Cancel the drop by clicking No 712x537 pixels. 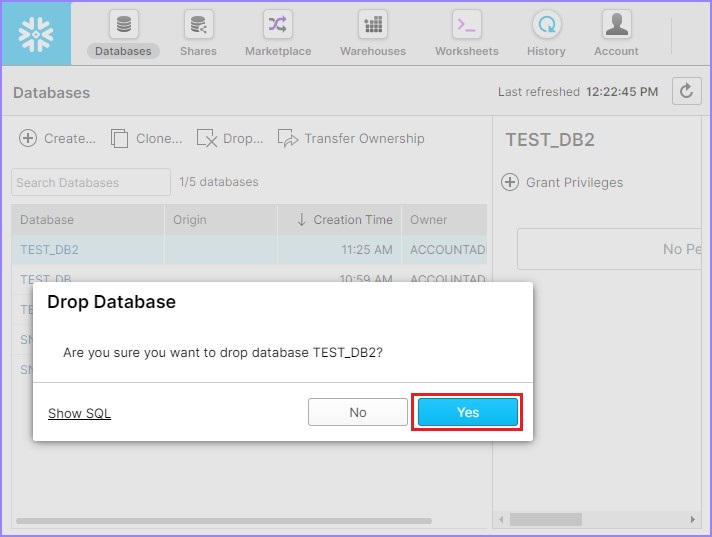pos(358,412)
